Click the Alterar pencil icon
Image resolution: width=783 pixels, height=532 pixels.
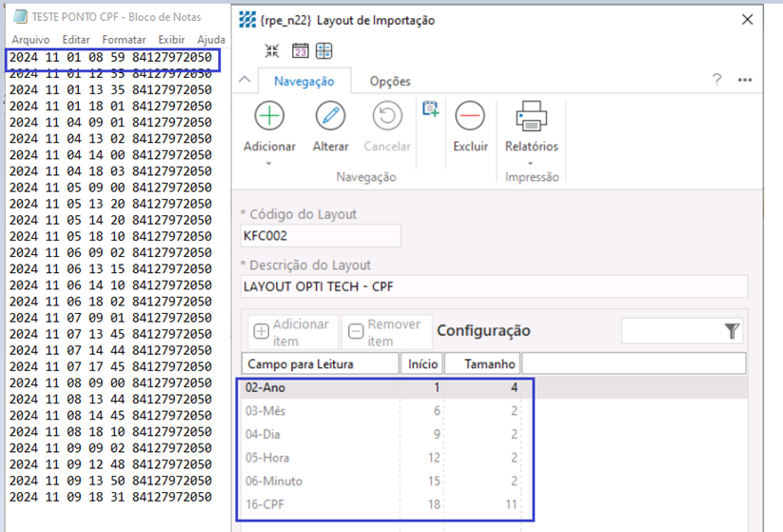(330, 116)
